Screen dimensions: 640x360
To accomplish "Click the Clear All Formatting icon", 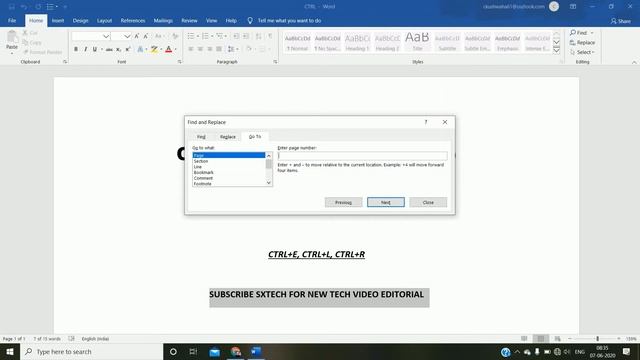I will point(175,36).
